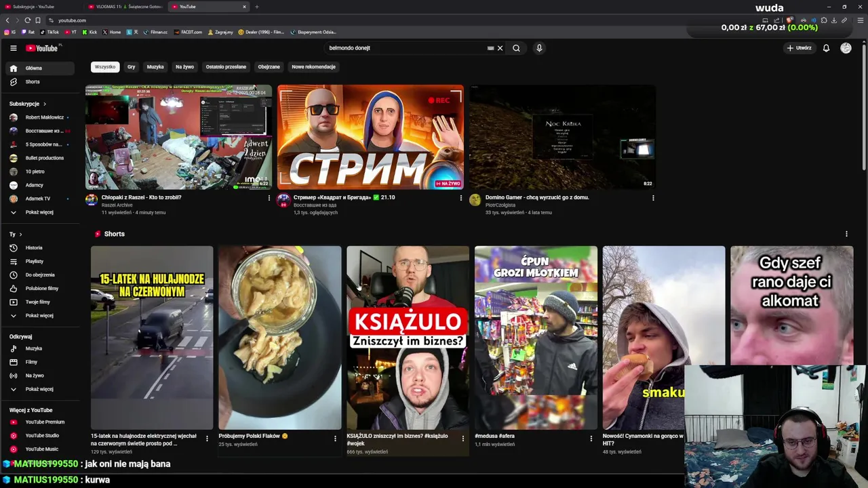Select the Gry filter chip

tap(131, 66)
